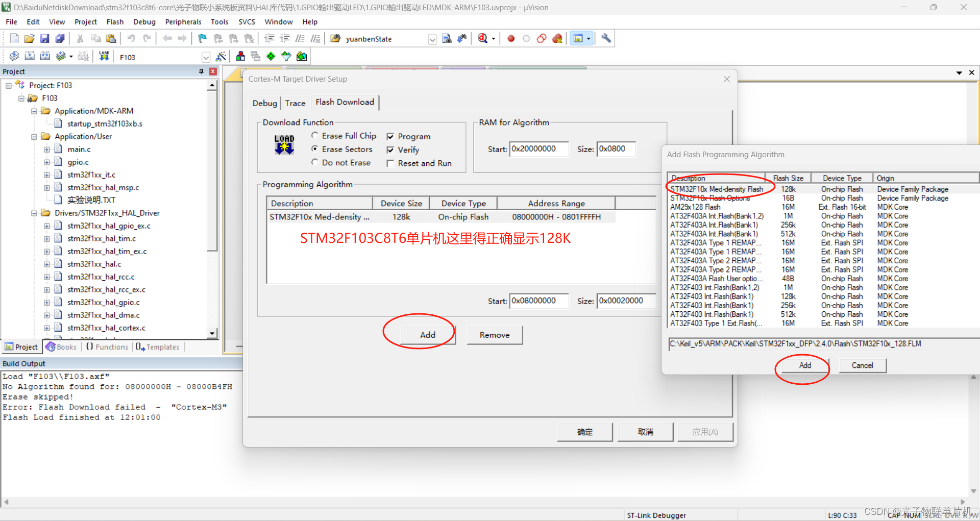Uncheck the Program checkbox
The height and width of the screenshot is (521, 980).
391,136
